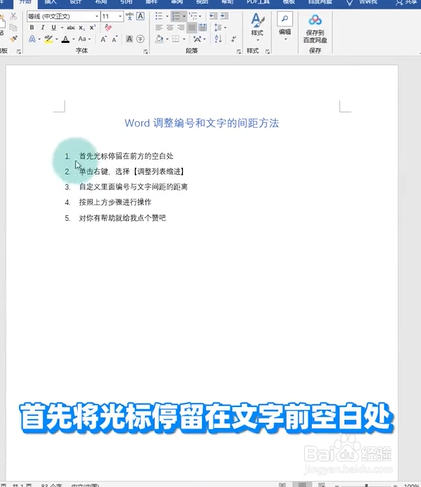
Task: Click the Grow Font icon
Action: pyautogui.click(x=103, y=39)
